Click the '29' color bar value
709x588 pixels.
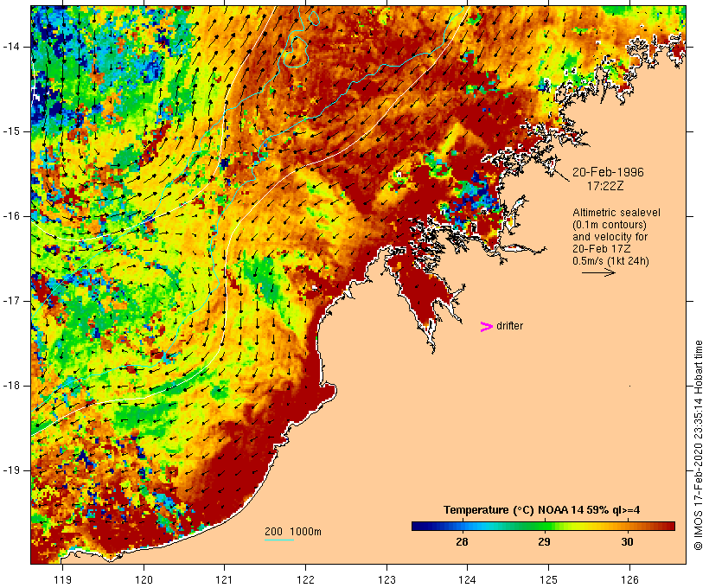544,541
